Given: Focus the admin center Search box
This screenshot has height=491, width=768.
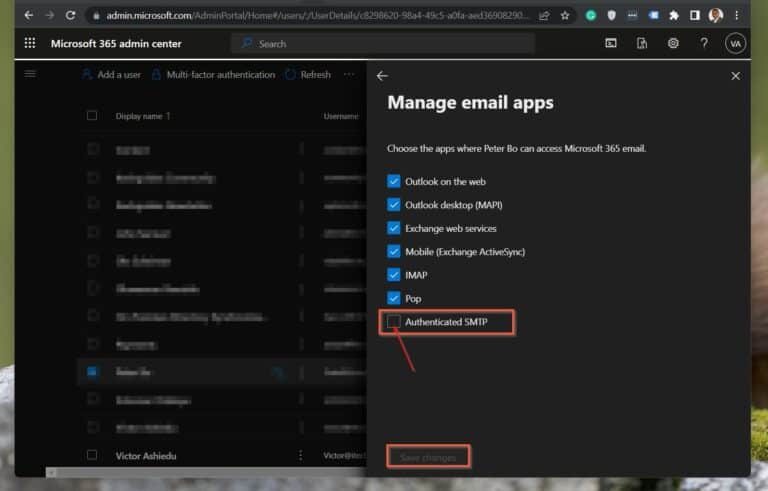Looking at the screenshot, I should click(x=383, y=44).
